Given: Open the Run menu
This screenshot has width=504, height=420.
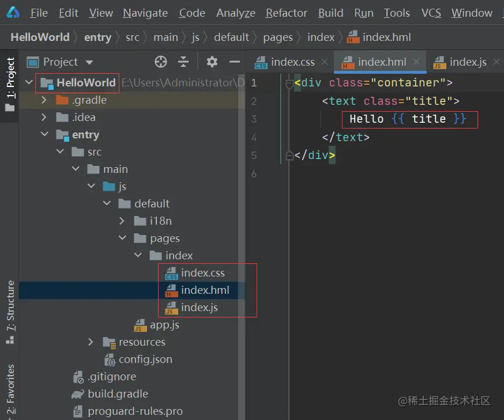Looking at the screenshot, I should [364, 13].
